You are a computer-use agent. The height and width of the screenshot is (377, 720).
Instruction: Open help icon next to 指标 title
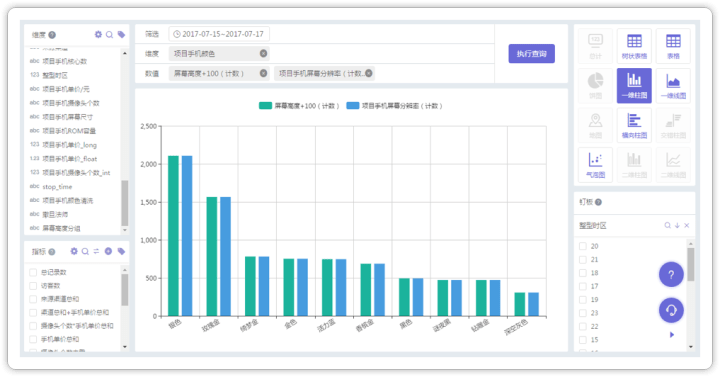52,252
